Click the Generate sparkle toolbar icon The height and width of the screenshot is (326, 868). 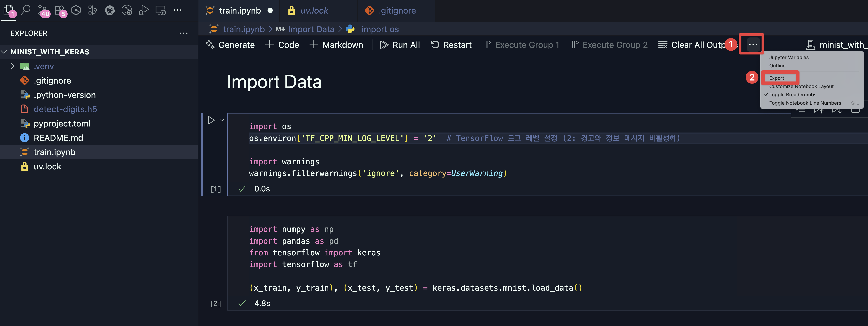(210, 45)
